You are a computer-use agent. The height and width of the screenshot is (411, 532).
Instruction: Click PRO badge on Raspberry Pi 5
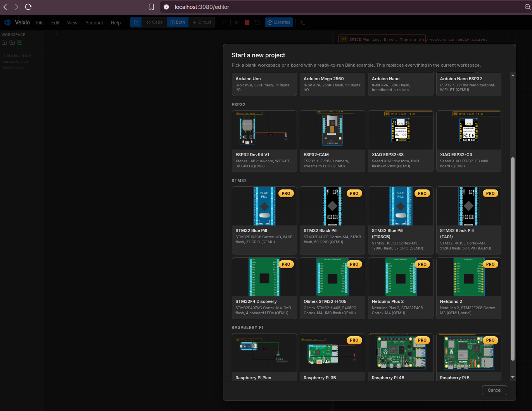[x=491, y=340]
